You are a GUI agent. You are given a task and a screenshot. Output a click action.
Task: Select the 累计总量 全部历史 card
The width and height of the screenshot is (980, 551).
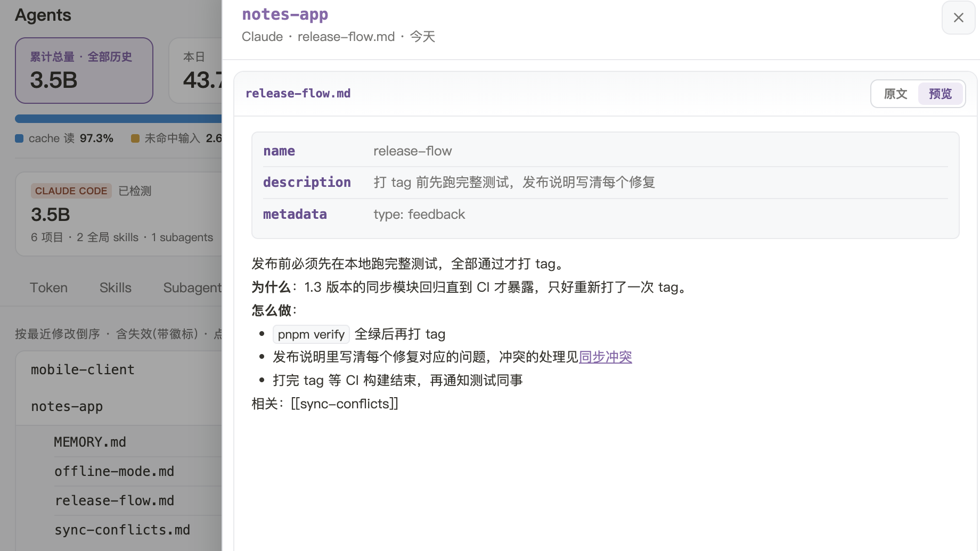tap(84, 70)
